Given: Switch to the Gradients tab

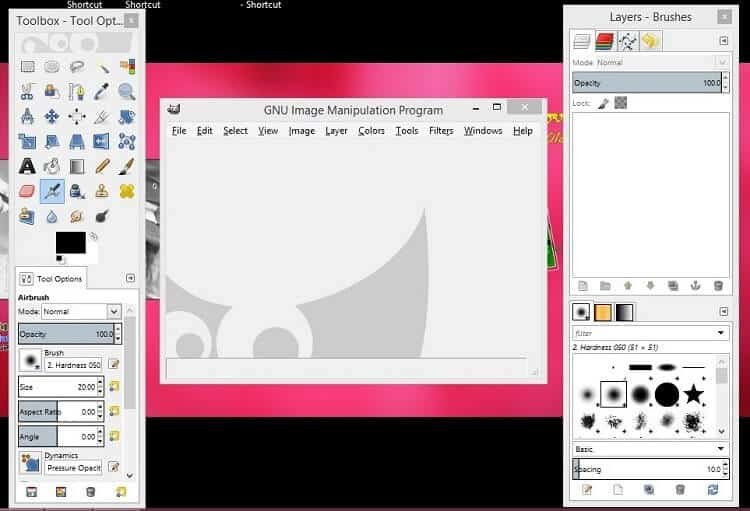Looking at the screenshot, I should tap(624, 312).
